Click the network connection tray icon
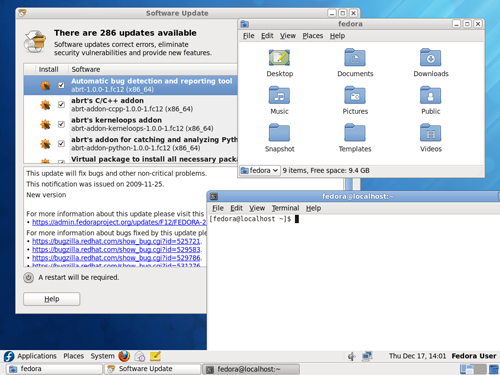Screen dimensions: 500x375 tap(367, 356)
